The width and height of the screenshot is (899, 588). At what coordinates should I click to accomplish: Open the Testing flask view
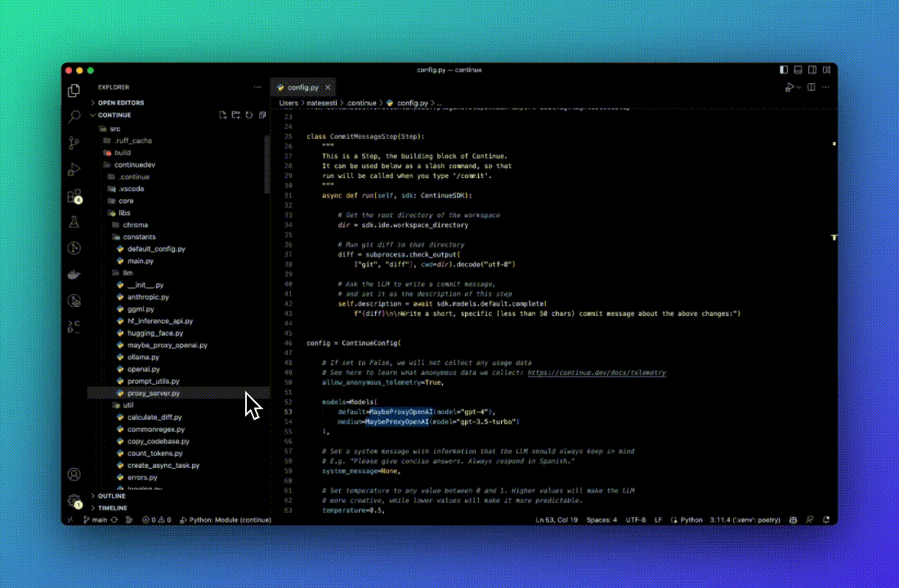pyautogui.click(x=74, y=222)
